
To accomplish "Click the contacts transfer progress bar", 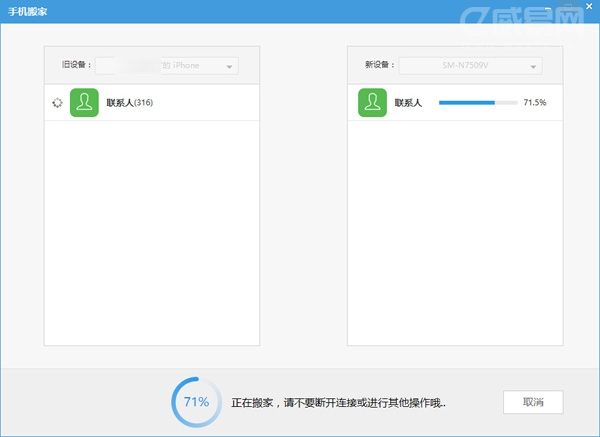I will [477, 102].
